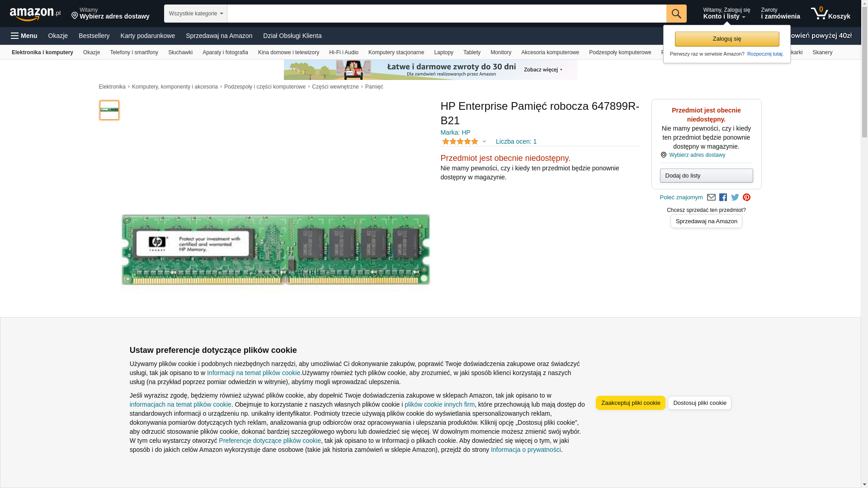Follow the Marka: HP link

(455, 132)
